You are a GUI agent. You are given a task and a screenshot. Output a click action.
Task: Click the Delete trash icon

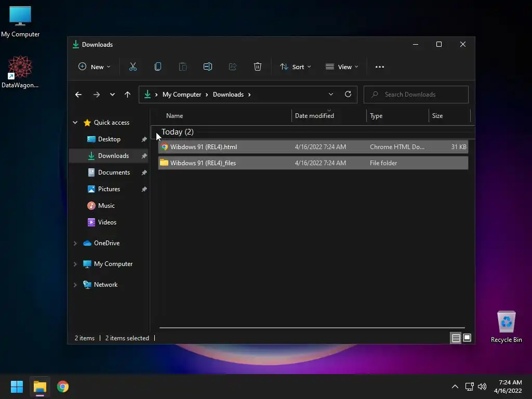pyautogui.click(x=258, y=67)
